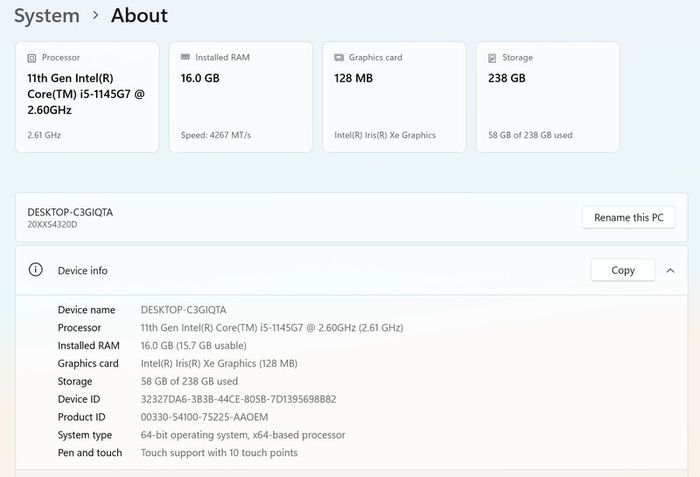
Task: Click '64-bit operating system' system type value
Action: tap(243, 435)
